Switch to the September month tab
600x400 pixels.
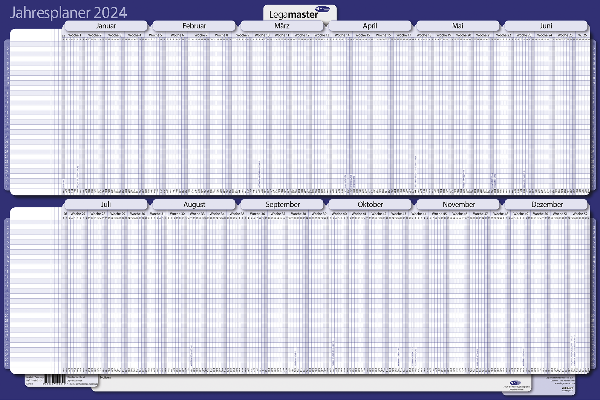[x=282, y=203]
